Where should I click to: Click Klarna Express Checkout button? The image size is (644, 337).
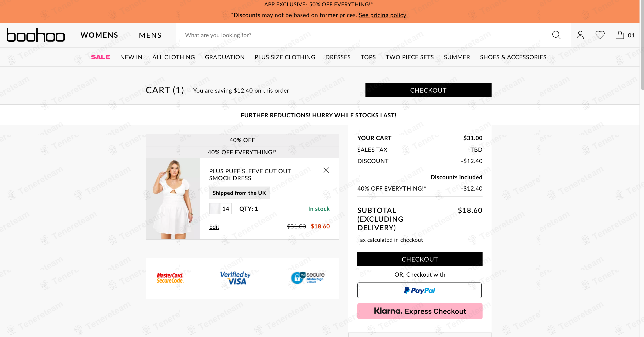click(420, 311)
